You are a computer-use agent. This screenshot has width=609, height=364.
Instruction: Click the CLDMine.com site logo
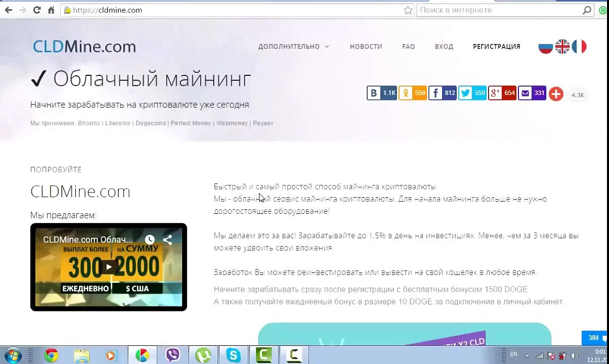84,47
